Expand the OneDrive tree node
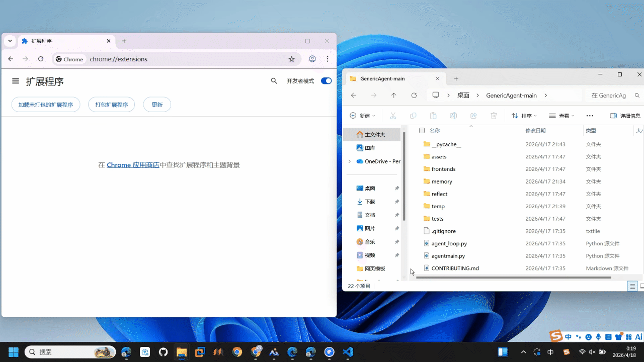This screenshot has width=644, height=362. pyautogui.click(x=350, y=161)
